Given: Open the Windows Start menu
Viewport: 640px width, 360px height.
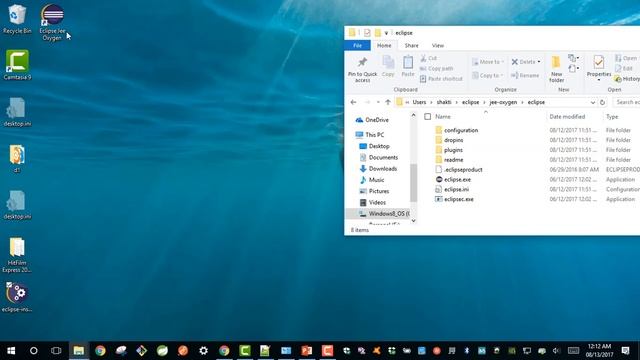Looking at the screenshot, I should click(11, 351).
